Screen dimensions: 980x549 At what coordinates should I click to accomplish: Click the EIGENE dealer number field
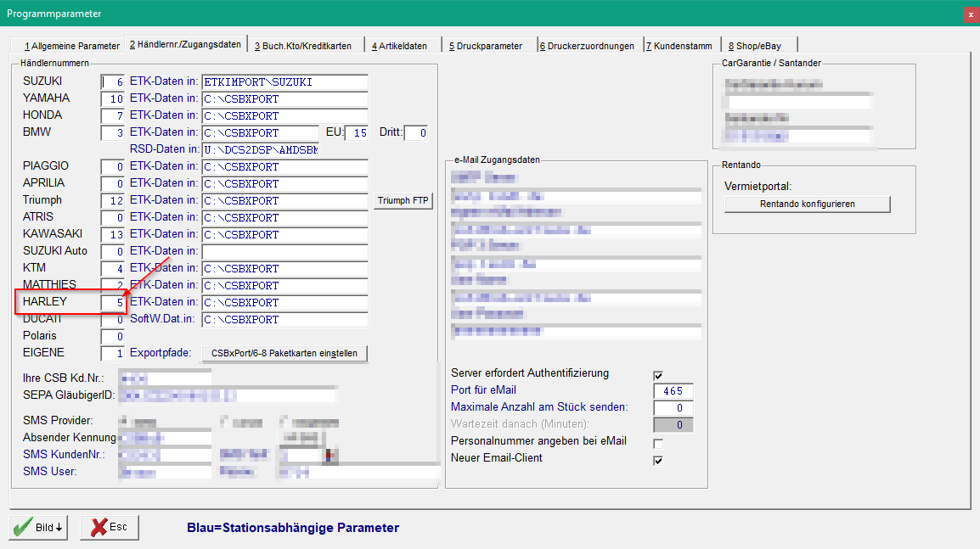click(112, 354)
